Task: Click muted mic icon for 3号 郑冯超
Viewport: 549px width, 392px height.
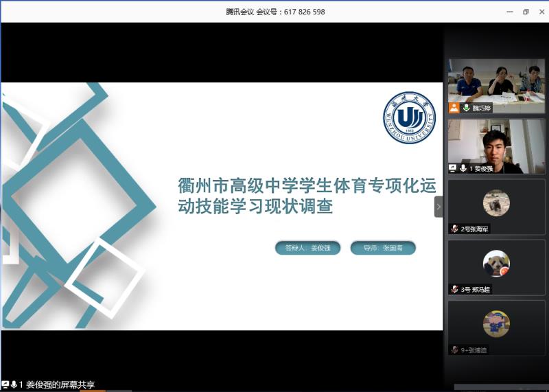Action: point(454,290)
